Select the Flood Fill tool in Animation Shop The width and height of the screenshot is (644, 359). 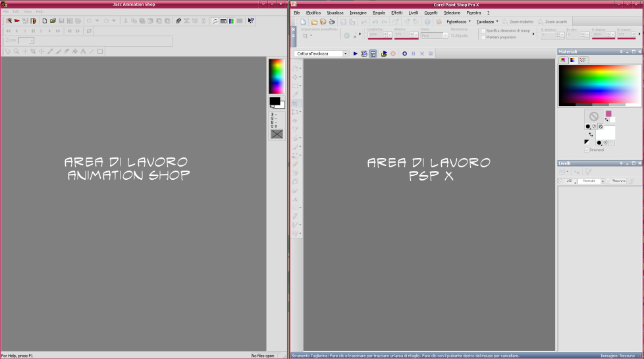[x=75, y=51]
